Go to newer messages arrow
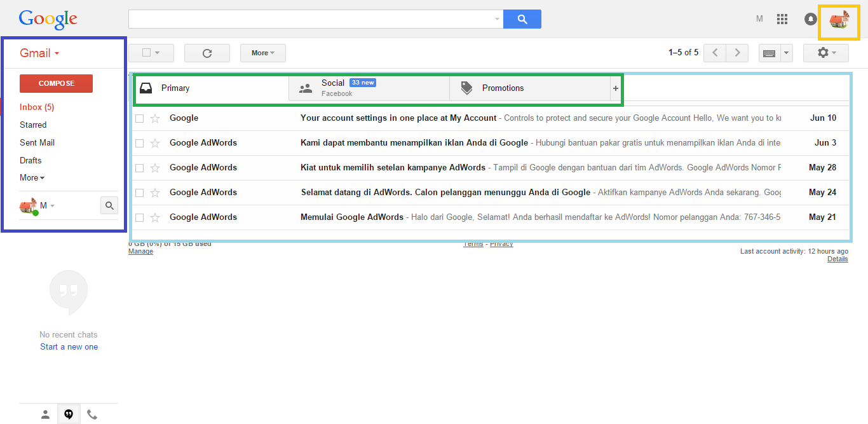Screen dimensions: 868x424 pyautogui.click(x=715, y=53)
